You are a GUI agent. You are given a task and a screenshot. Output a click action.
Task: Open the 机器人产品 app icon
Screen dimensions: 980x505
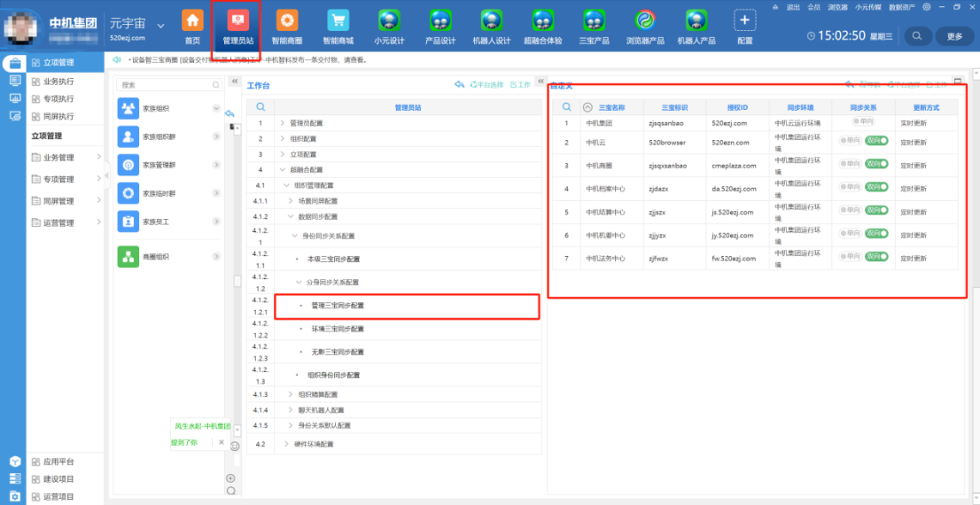696,20
